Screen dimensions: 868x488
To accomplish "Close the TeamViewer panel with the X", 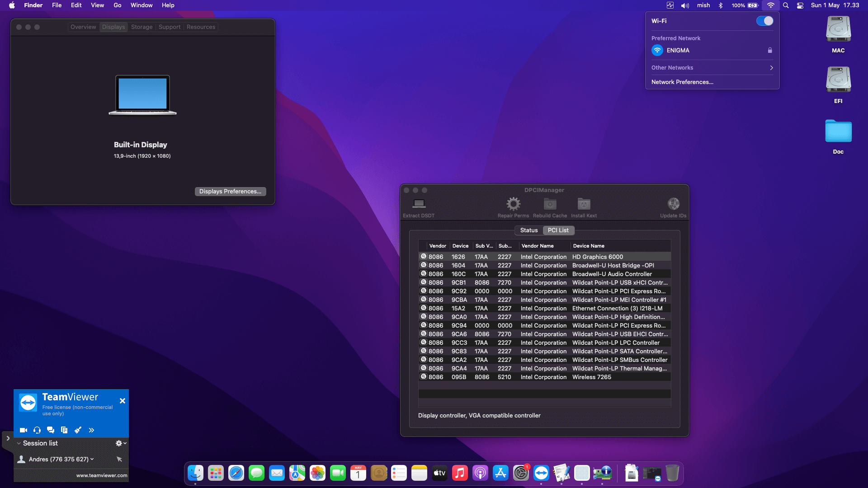I will click(122, 401).
